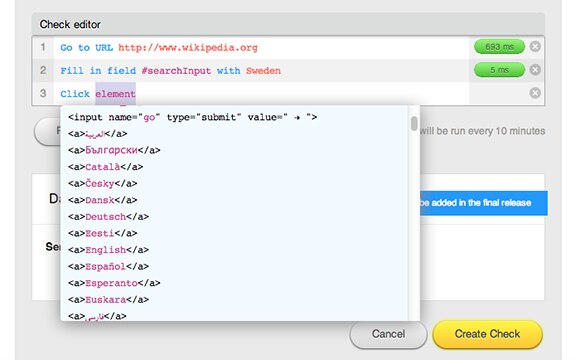Click line number 2 in the editor gutter
The height and width of the screenshot is (360, 580).
pyautogui.click(x=43, y=70)
